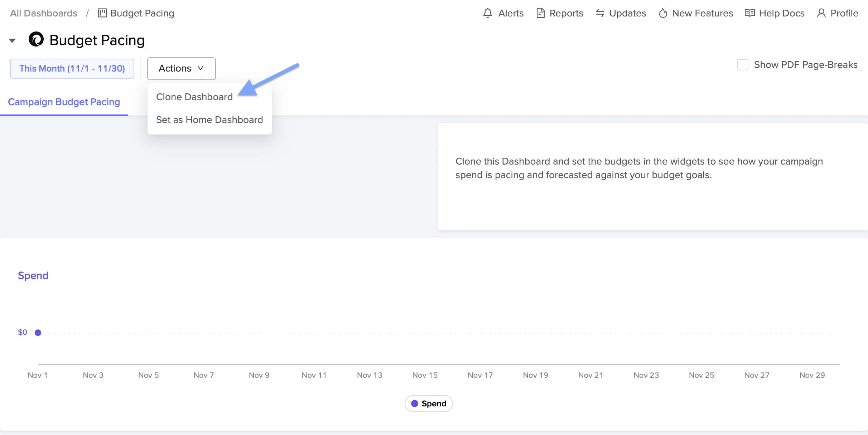Open Help Docs via the book icon
The height and width of the screenshot is (435, 868).
click(749, 13)
